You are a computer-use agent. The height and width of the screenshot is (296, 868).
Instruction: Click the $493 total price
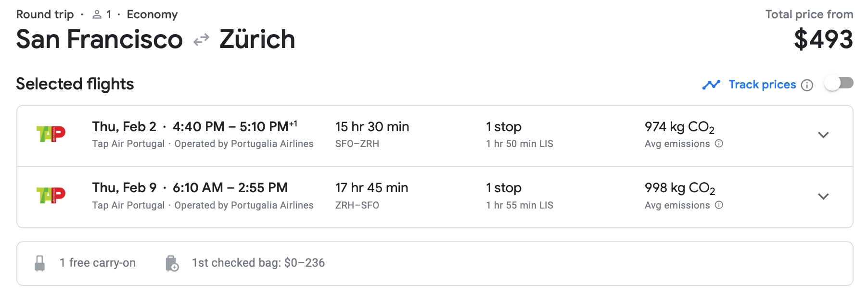point(823,39)
